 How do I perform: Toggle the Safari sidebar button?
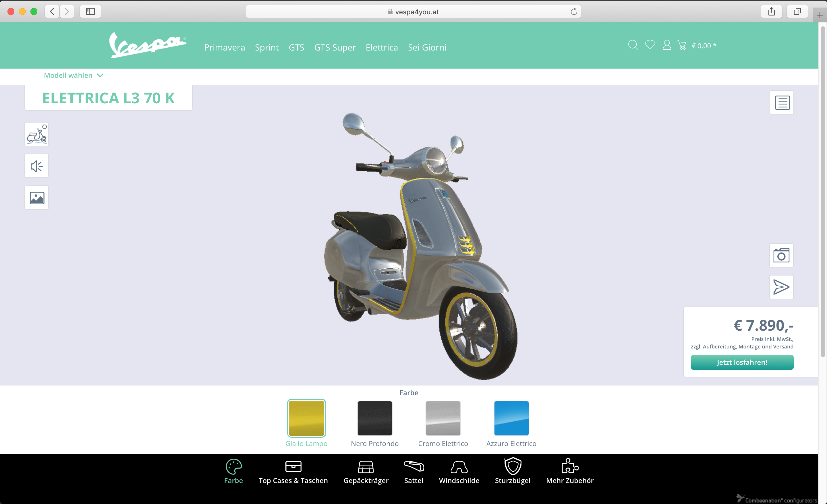click(90, 11)
